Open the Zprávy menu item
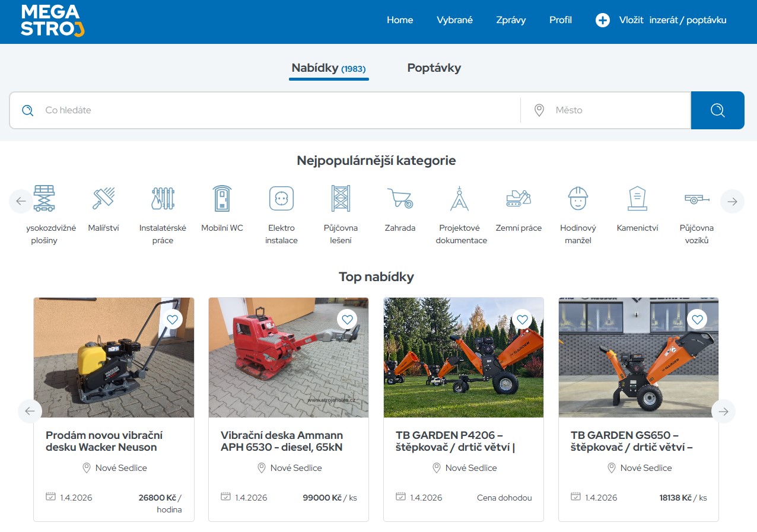757x532 pixels. tap(511, 20)
